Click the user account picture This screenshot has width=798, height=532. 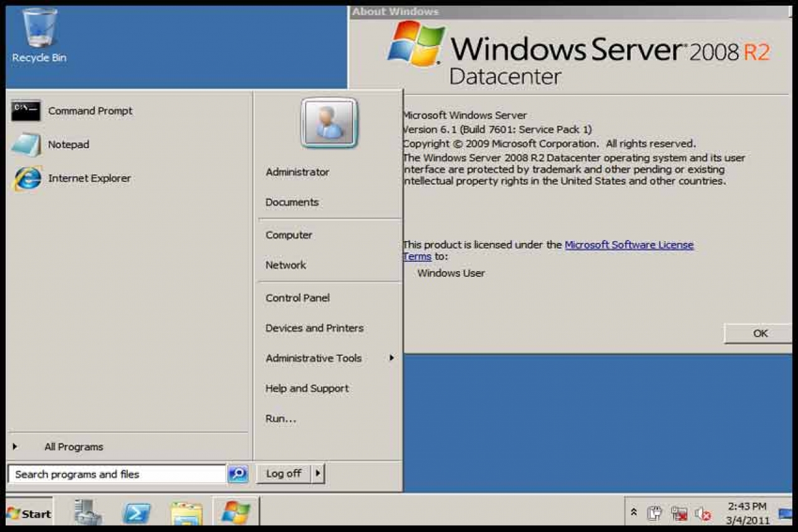coord(329,123)
